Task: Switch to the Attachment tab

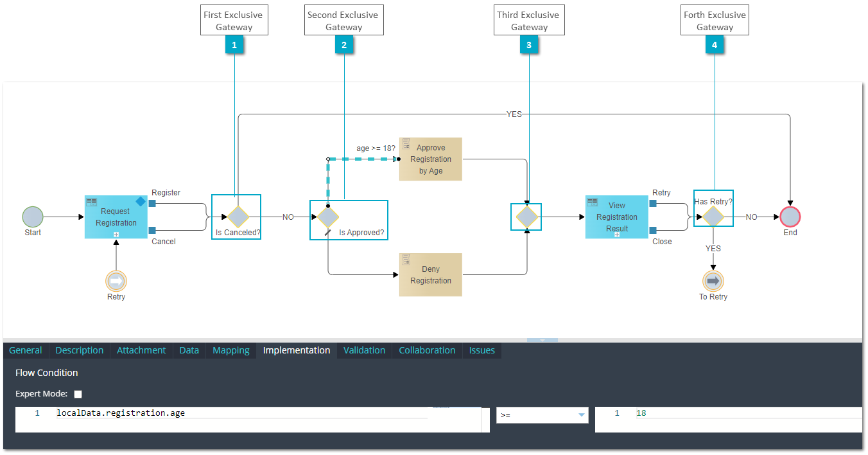Action: coord(141,350)
